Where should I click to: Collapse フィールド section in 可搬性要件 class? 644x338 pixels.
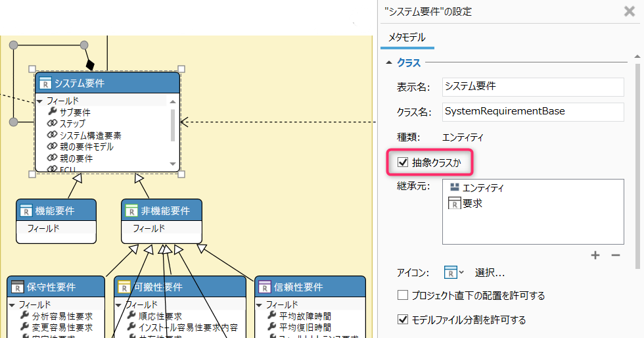click(119, 305)
